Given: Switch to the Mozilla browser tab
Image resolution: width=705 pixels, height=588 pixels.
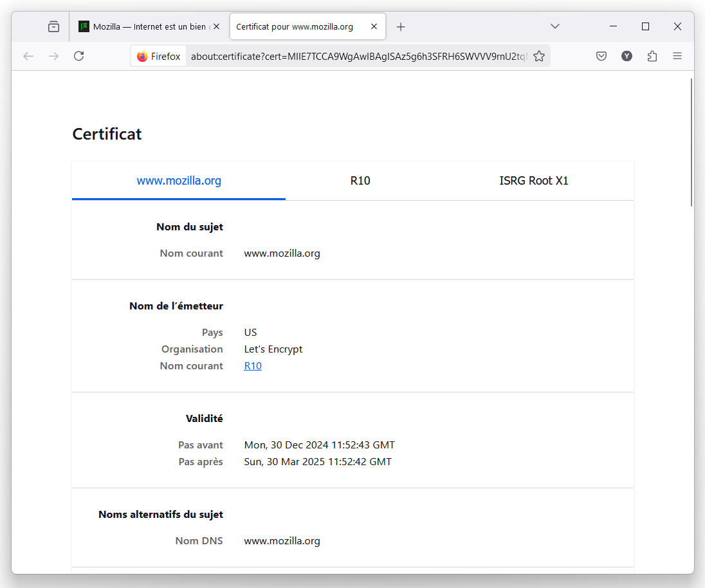Looking at the screenshot, I should (148, 26).
